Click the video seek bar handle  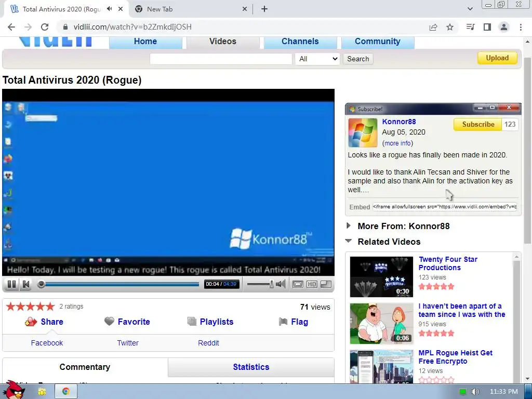(x=42, y=284)
